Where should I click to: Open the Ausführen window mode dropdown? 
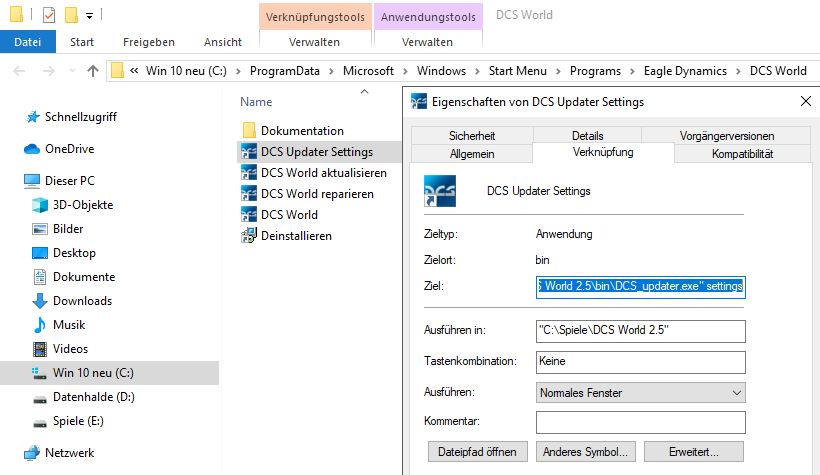click(x=640, y=393)
